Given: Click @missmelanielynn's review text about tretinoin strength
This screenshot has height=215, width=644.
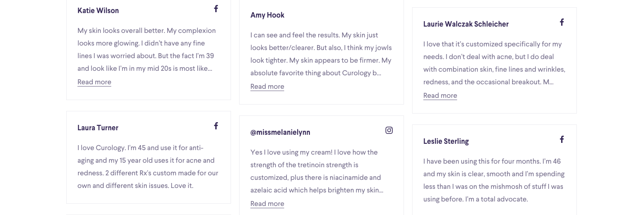Looking at the screenshot, I should [x=317, y=171].
